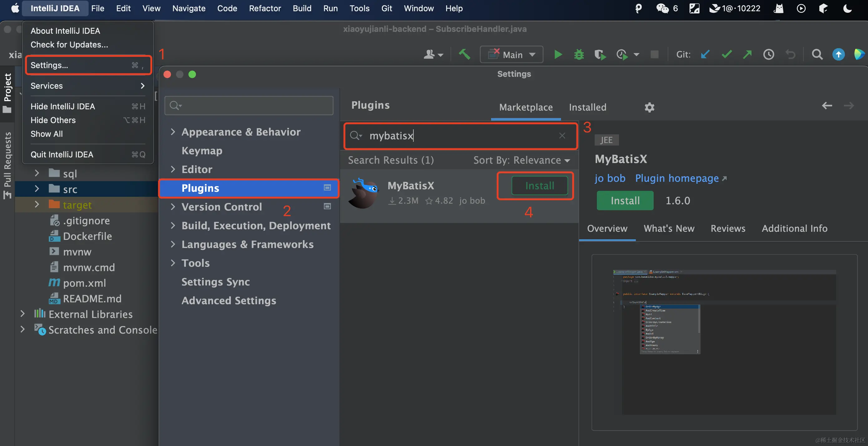Expand Build, Execution, Deployment group

tap(173, 225)
